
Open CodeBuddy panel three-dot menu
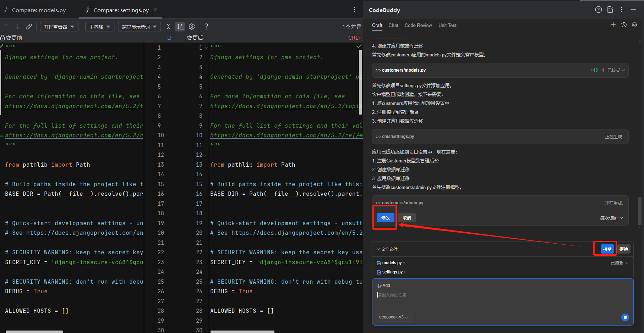point(622,10)
